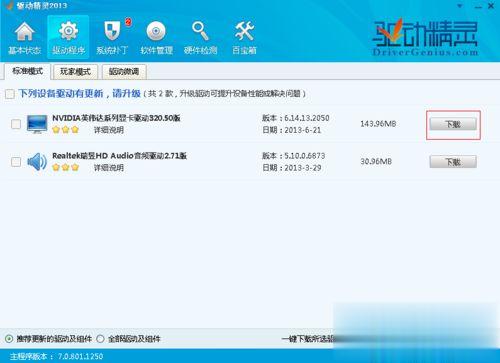Viewport: 500px width, 363px height.
Task: Click version text 6.14.13.2050
Action: click(307, 118)
